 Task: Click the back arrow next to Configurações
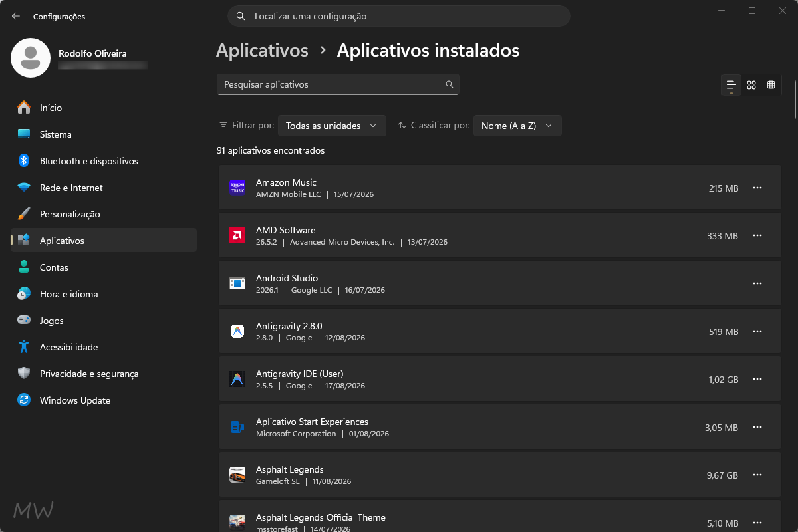16,16
